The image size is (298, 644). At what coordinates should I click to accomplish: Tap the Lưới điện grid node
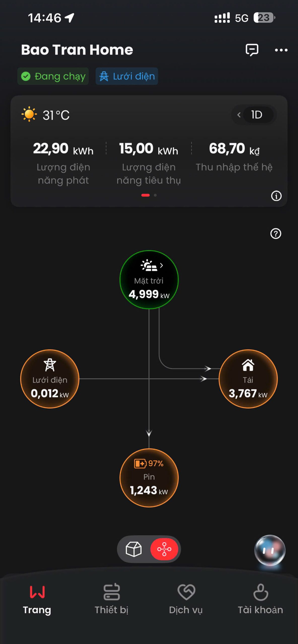[x=50, y=379]
